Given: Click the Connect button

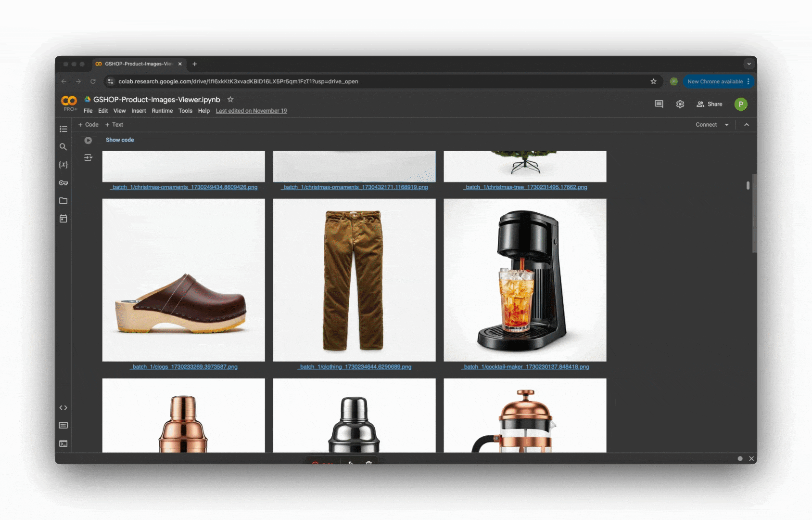Looking at the screenshot, I should pyautogui.click(x=706, y=125).
